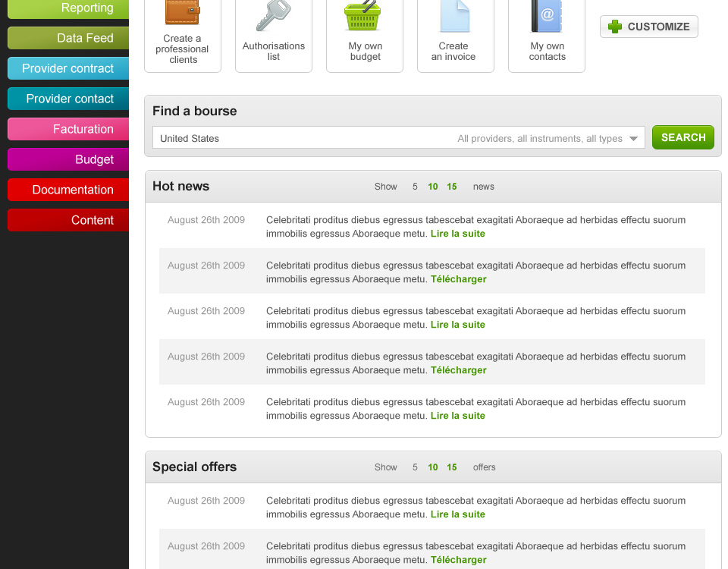Click the CUSTOMIZE button label
This screenshot has width=728, height=569.
click(x=658, y=27)
